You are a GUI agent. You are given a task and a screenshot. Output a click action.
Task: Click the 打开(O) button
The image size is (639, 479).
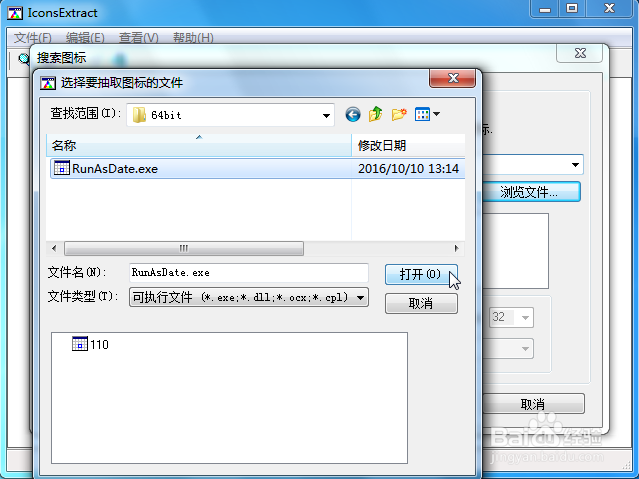(x=421, y=274)
